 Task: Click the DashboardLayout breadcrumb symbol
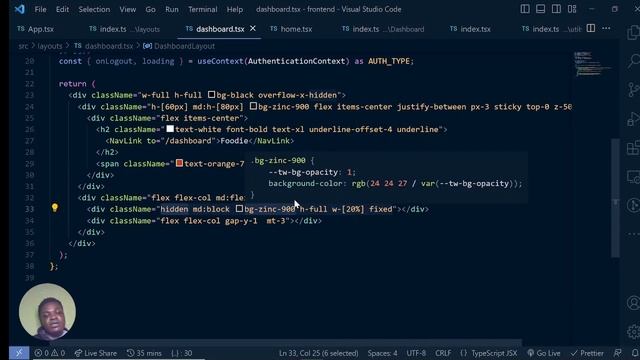(179, 46)
